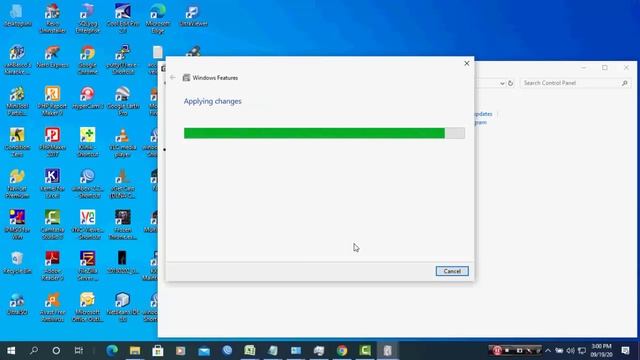Select the Microsoft Edge desktop shortcut
Screen dimensions: 640x360
158,18
